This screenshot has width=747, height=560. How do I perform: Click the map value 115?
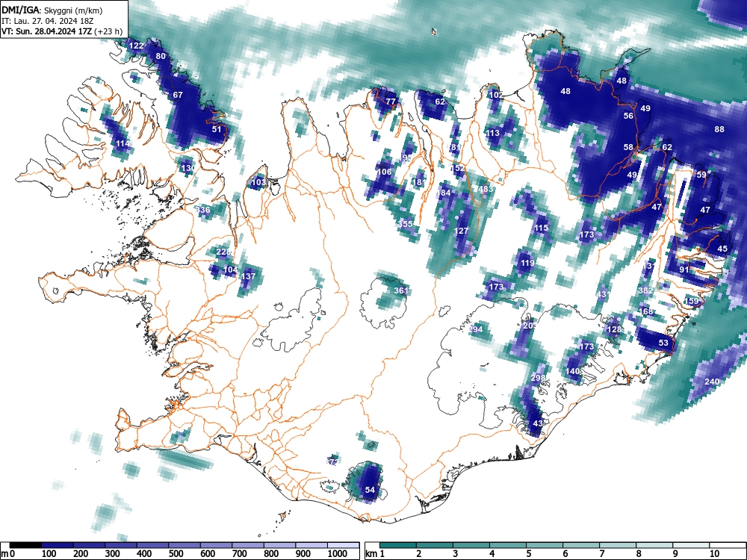pyautogui.click(x=541, y=228)
